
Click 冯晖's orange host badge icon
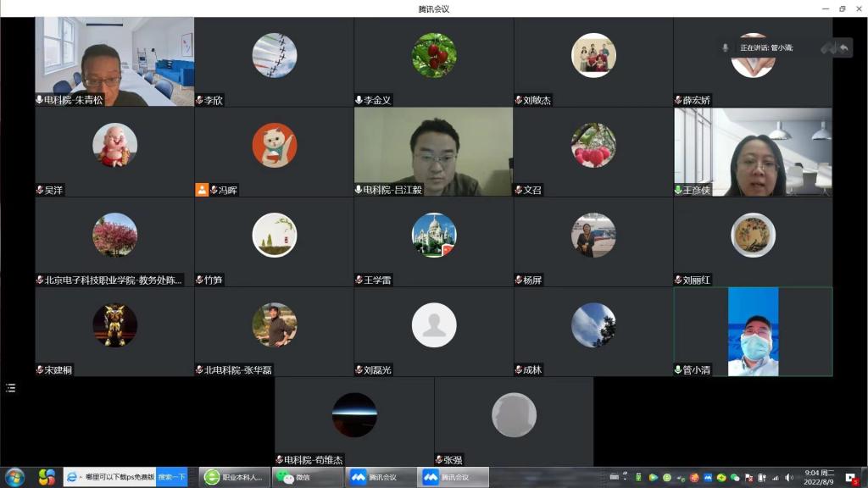pyautogui.click(x=201, y=190)
